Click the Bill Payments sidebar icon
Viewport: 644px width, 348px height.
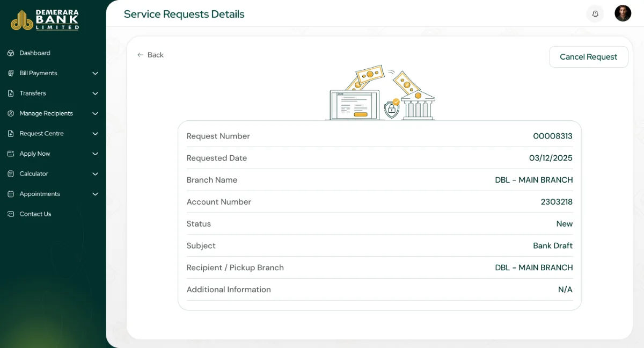(11, 73)
